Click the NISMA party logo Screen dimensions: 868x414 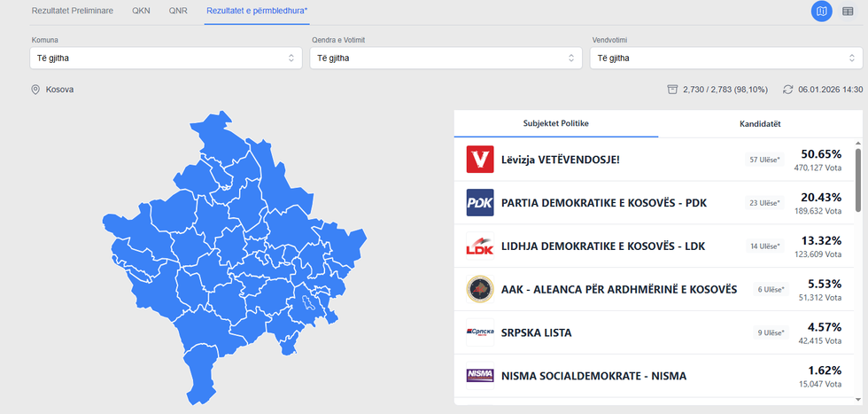pos(479,376)
